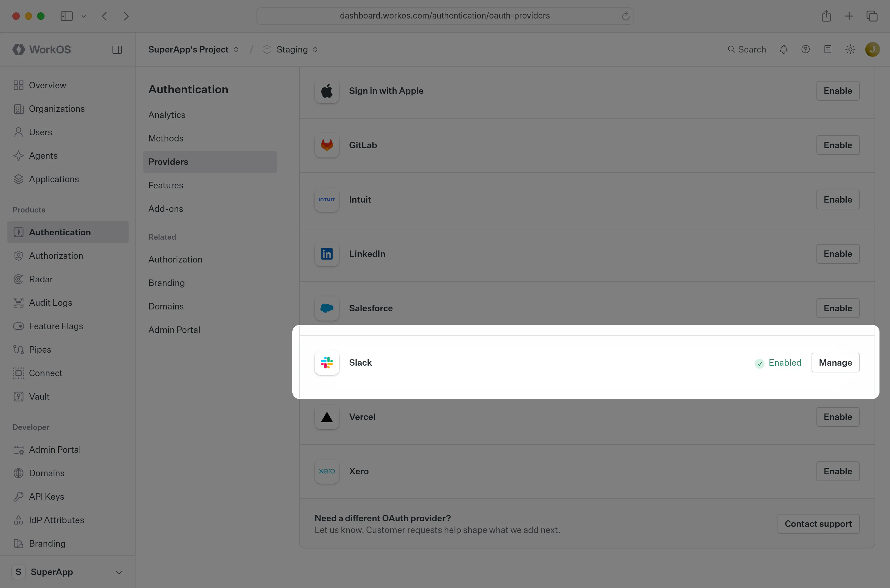Click the LinkedIn logo icon

tap(327, 254)
